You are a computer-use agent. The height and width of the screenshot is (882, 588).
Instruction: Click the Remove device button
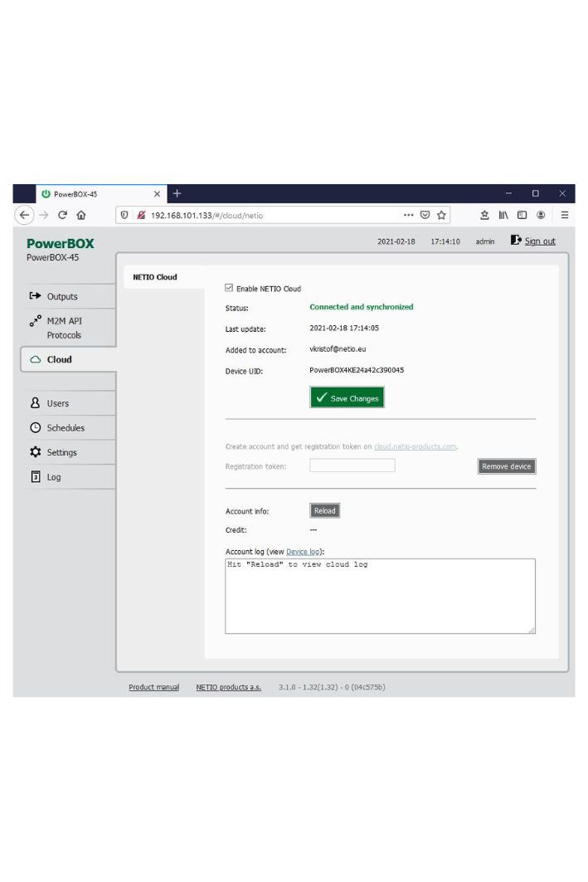click(506, 466)
